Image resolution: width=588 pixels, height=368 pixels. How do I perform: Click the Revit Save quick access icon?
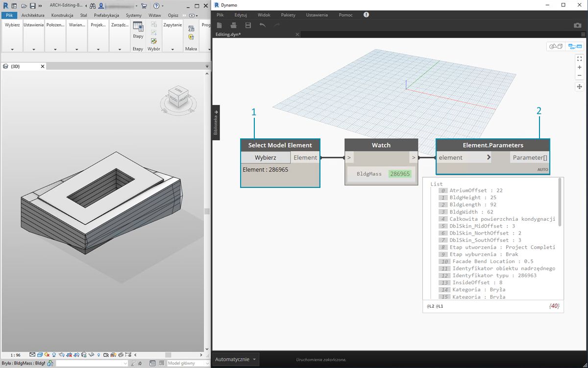coord(32,6)
